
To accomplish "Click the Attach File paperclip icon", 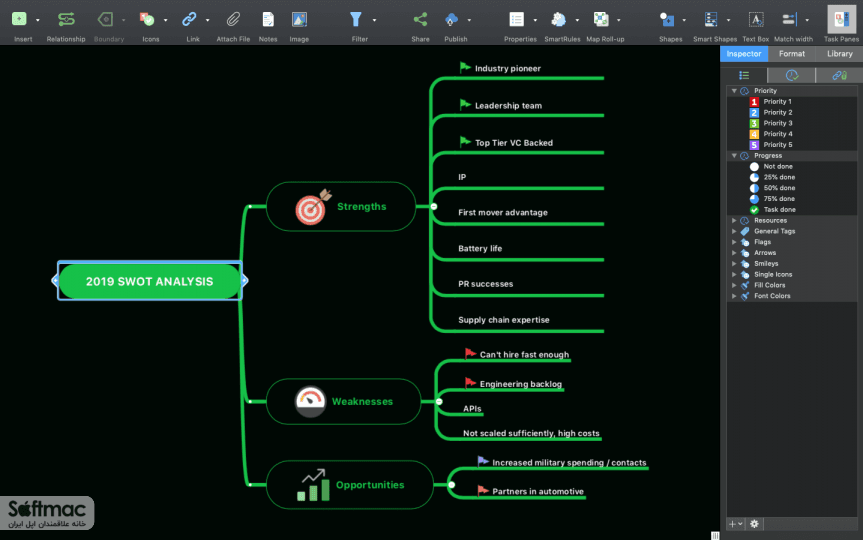I will (x=233, y=19).
